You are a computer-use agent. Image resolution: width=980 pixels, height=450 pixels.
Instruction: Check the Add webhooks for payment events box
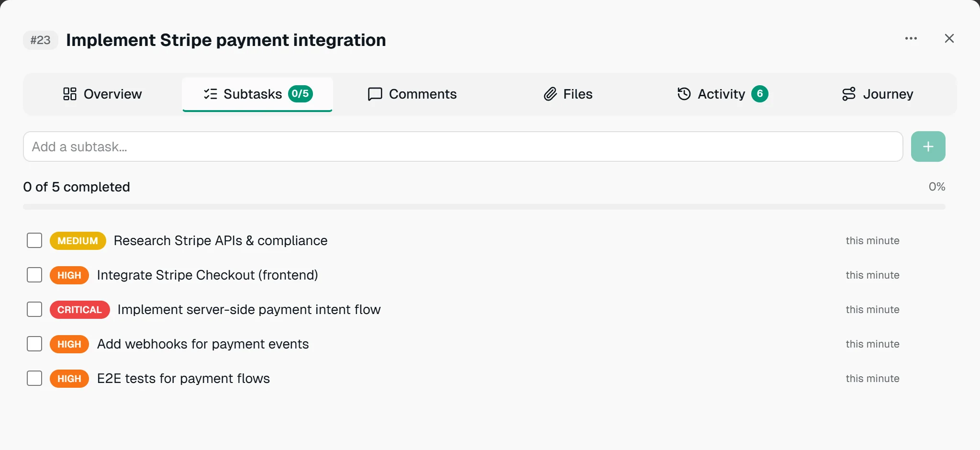tap(34, 344)
